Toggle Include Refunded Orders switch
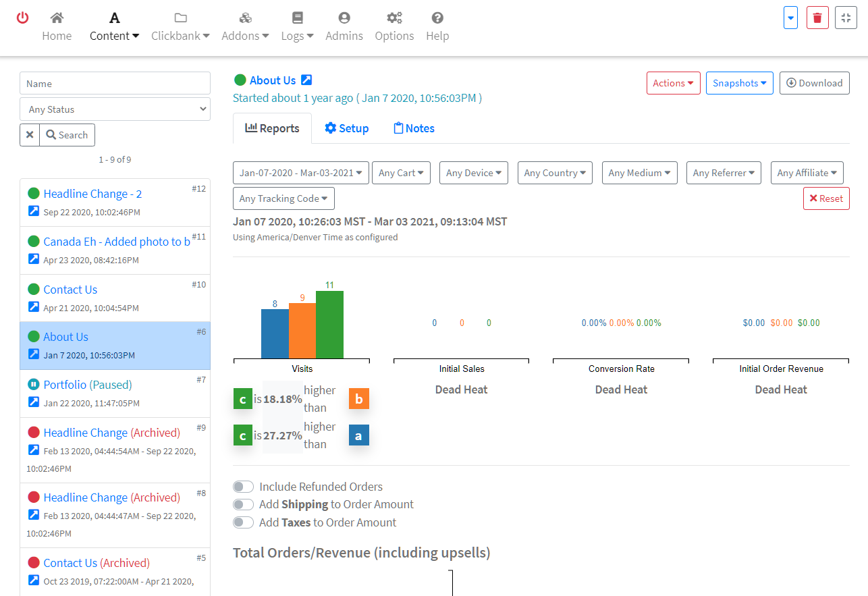868x596 pixels. [243, 487]
